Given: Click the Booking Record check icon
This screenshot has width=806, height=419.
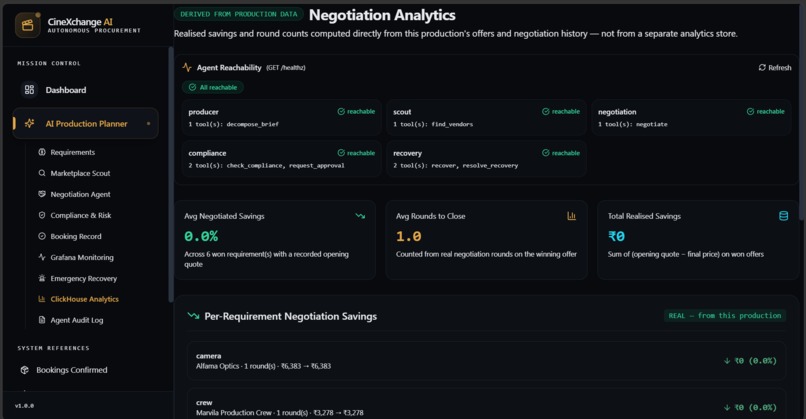Looking at the screenshot, I should coord(42,236).
